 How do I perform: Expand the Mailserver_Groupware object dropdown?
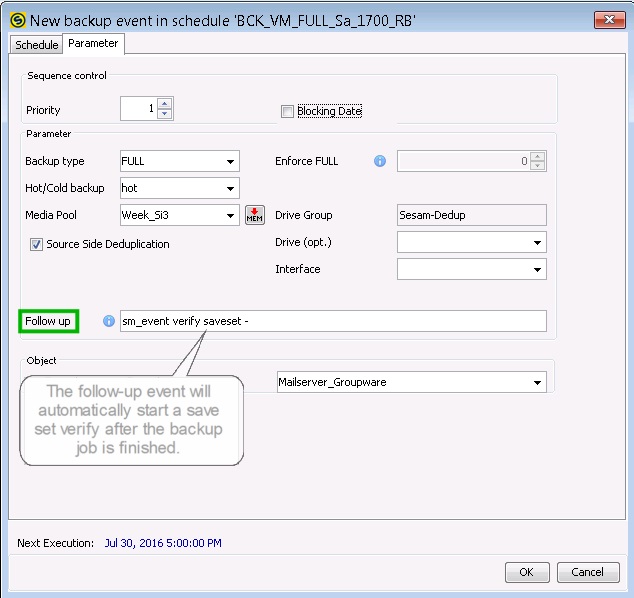tap(537, 382)
